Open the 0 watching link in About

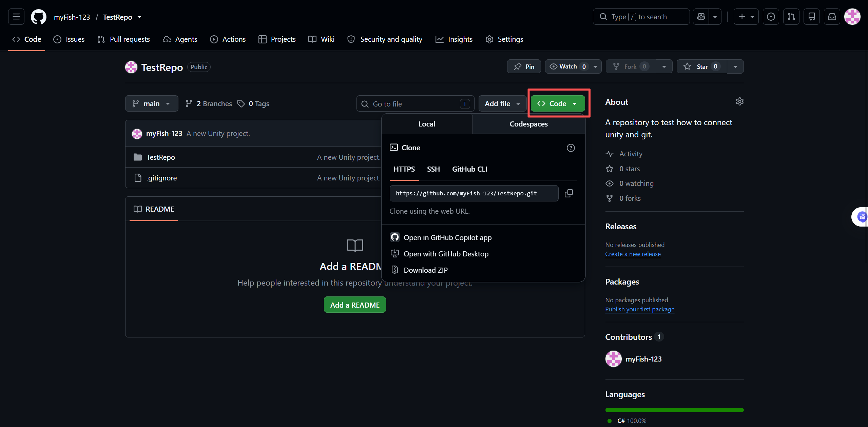[630, 183]
